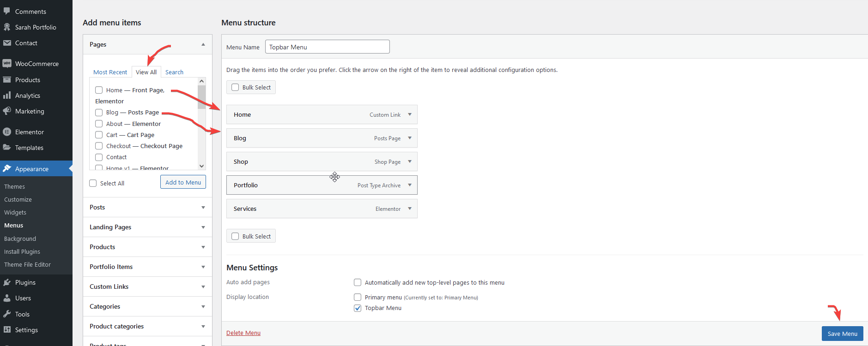
Task: Click the Appearance paintbrush icon
Action: pyautogui.click(x=7, y=168)
